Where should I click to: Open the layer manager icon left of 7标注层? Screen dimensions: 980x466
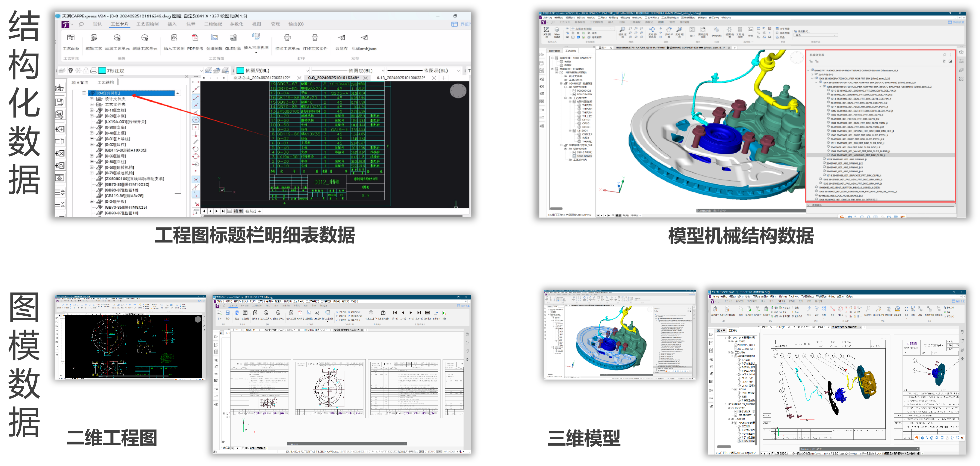point(62,70)
